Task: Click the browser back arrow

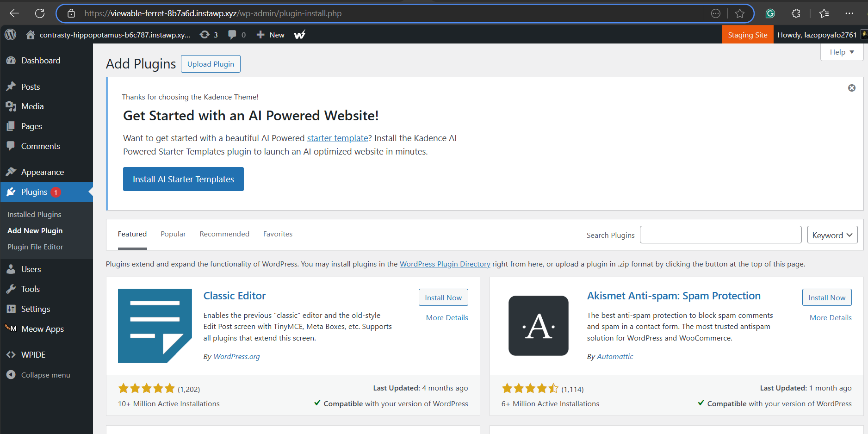Action: (14, 13)
